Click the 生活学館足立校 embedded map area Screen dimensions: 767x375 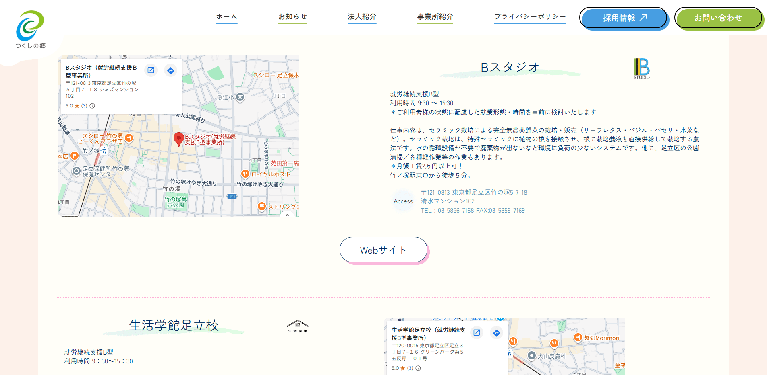[505, 347]
